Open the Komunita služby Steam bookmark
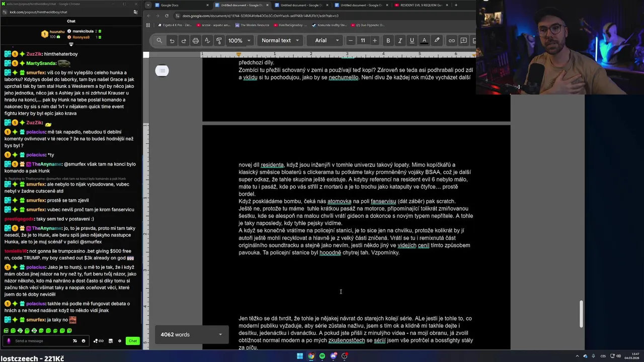The width and height of the screenshot is (644, 362). tap(330, 25)
